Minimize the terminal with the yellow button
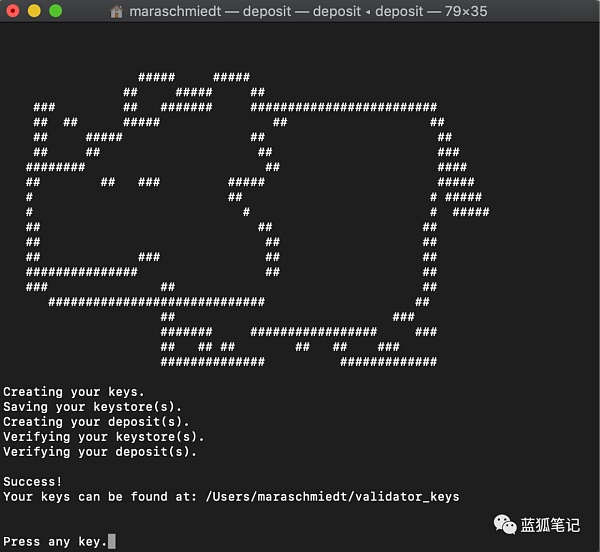Image resolution: width=600 pixels, height=552 pixels. click(x=34, y=12)
